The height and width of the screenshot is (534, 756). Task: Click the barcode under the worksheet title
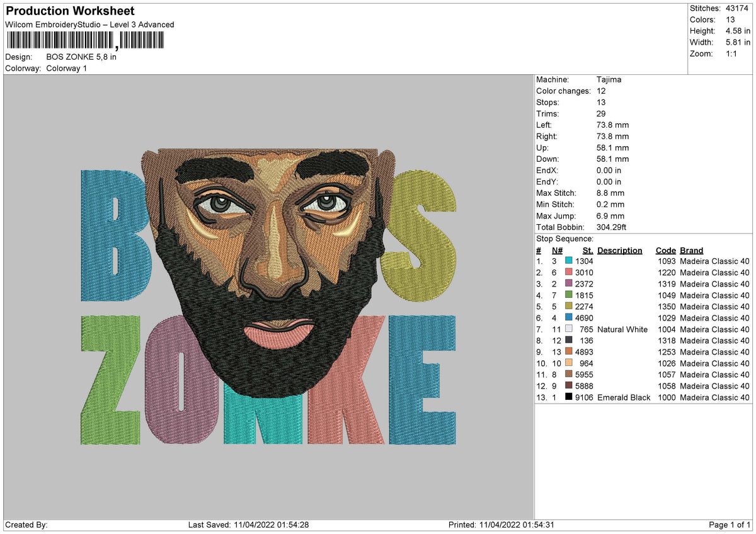pyautogui.click(x=84, y=41)
